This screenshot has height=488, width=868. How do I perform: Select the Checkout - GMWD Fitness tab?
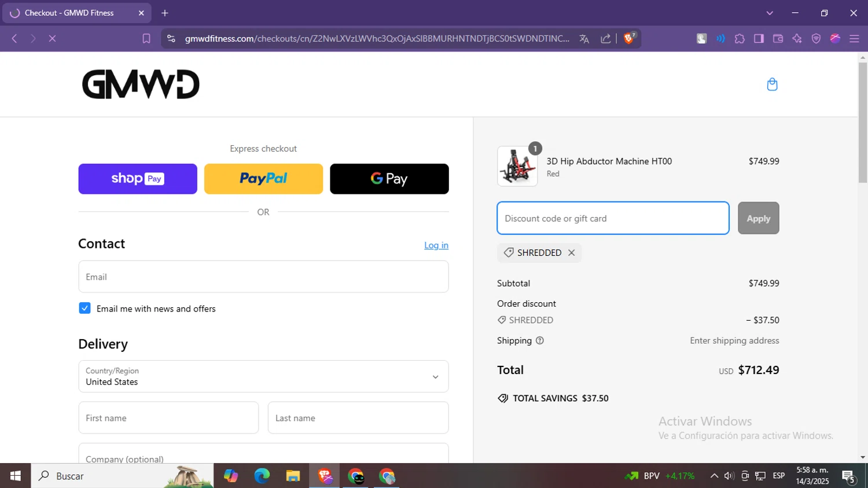[x=76, y=13]
